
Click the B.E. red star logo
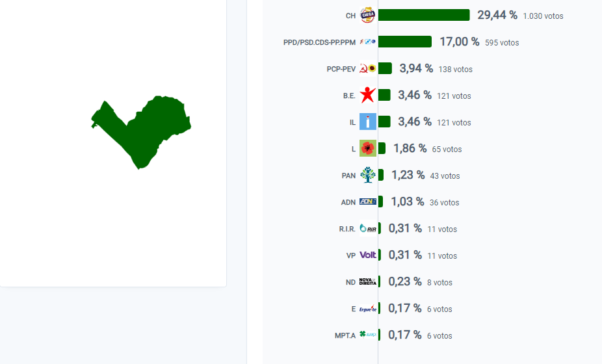click(x=367, y=95)
